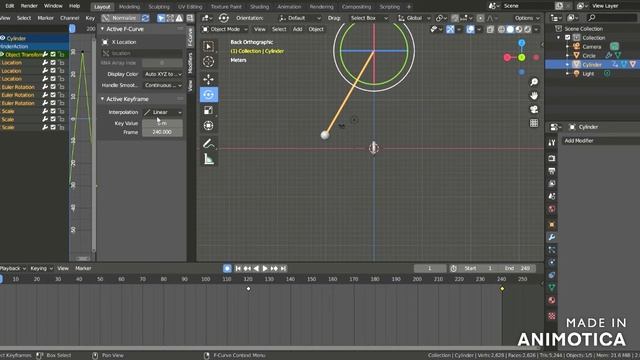Collapse Active Keyframe panel
Image resolution: width=640 pixels, height=360 pixels.
102,99
